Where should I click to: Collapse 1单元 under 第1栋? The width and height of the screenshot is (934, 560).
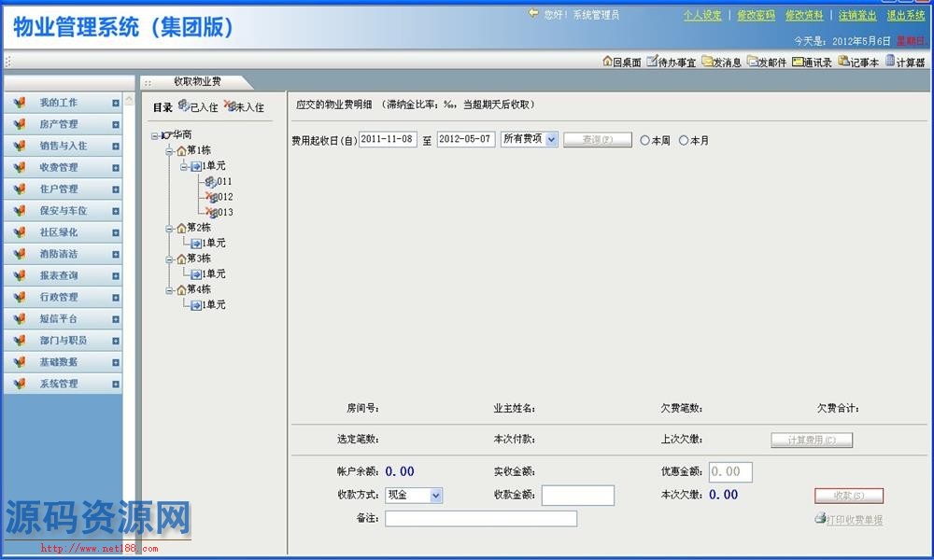183,167
